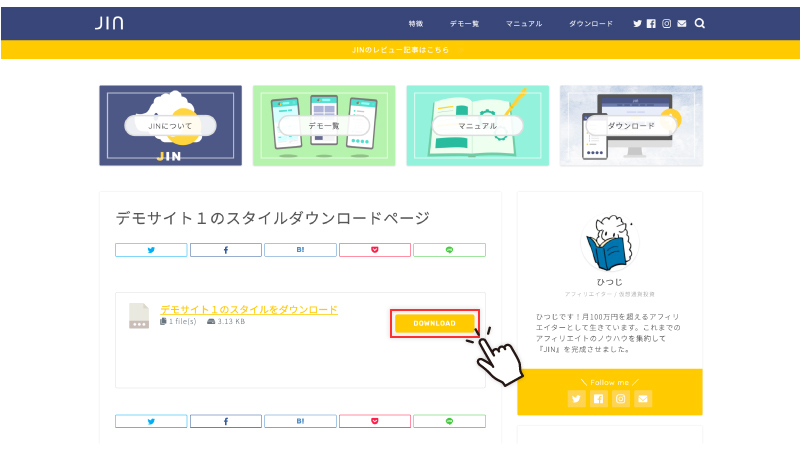Click the 1 file(s) text

pos(183,321)
